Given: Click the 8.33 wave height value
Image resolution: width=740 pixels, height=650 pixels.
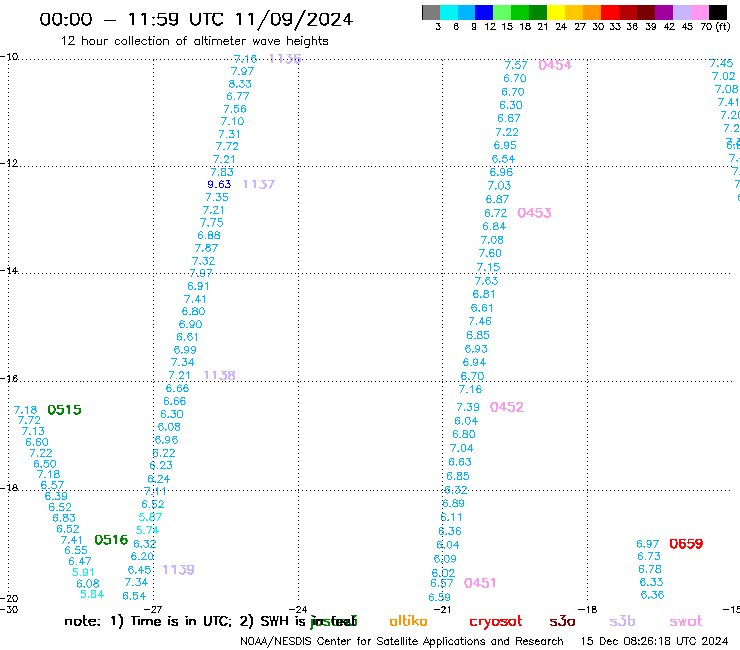Looking at the screenshot, I should pos(240,84).
